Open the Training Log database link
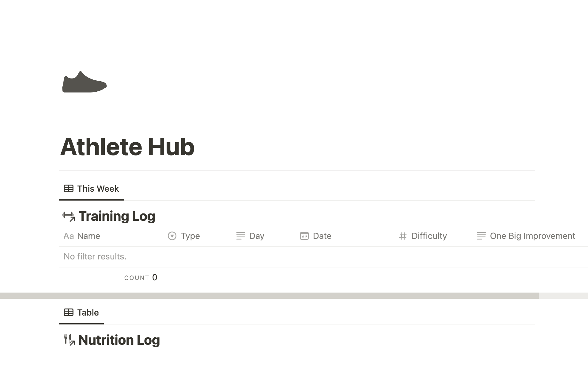The height and width of the screenshot is (368, 588). click(117, 216)
